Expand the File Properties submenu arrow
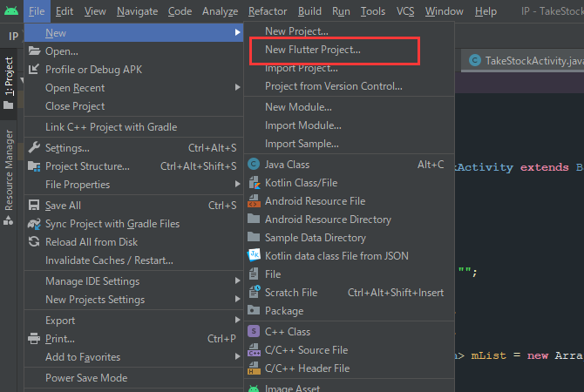The height and width of the screenshot is (392, 584). click(237, 184)
